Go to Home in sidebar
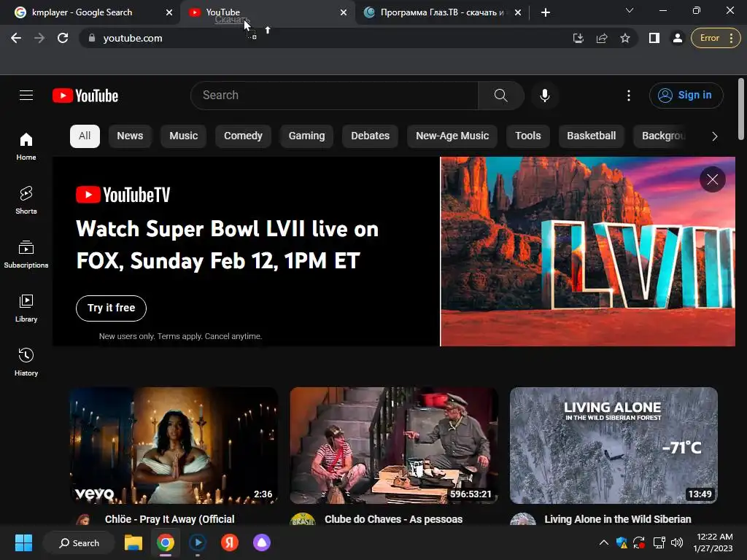Viewport: 747px width, 560px height. 26,146
